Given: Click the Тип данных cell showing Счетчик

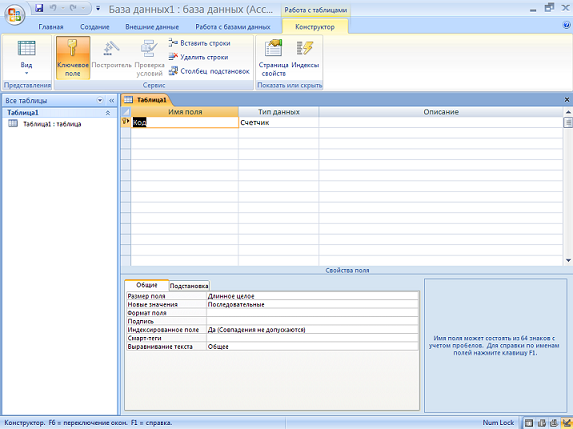Looking at the screenshot, I should (278, 122).
